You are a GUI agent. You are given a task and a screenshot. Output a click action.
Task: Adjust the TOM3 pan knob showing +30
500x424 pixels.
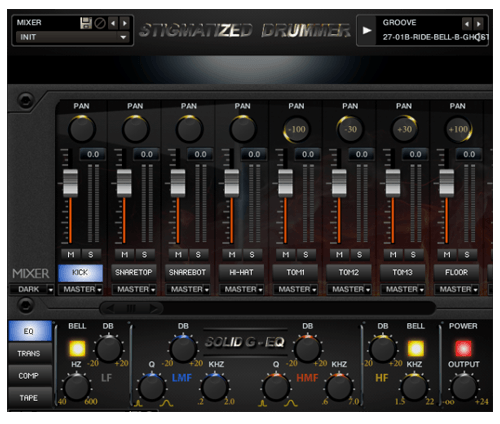tap(404, 129)
